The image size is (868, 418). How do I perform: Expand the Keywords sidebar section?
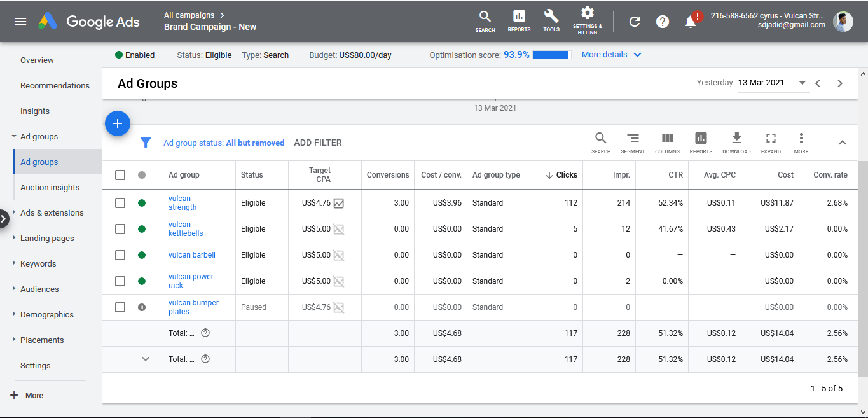click(38, 263)
